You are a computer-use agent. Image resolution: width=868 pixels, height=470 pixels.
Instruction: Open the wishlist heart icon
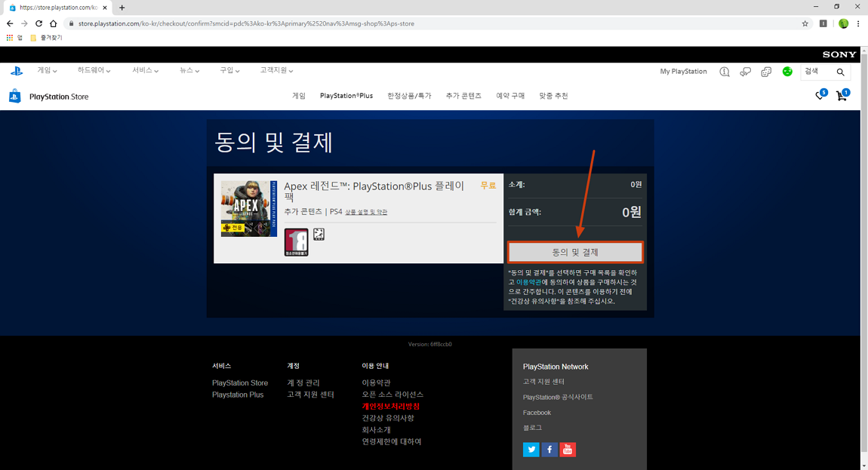coord(820,95)
